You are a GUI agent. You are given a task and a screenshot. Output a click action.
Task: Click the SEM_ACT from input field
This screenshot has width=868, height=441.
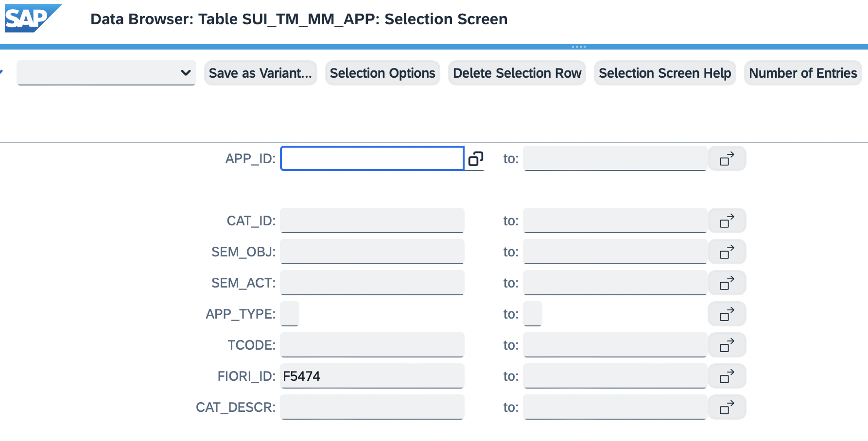372,283
